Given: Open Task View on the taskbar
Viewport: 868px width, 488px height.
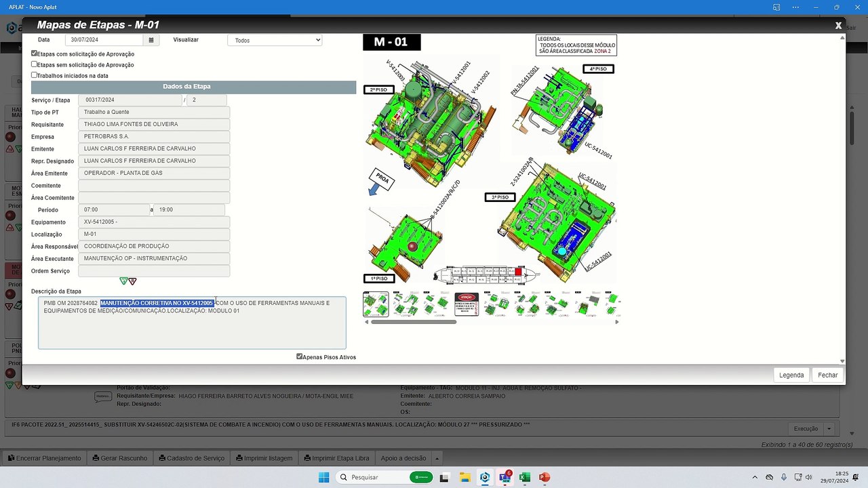Looking at the screenshot, I should pyautogui.click(x=444, y=477).
